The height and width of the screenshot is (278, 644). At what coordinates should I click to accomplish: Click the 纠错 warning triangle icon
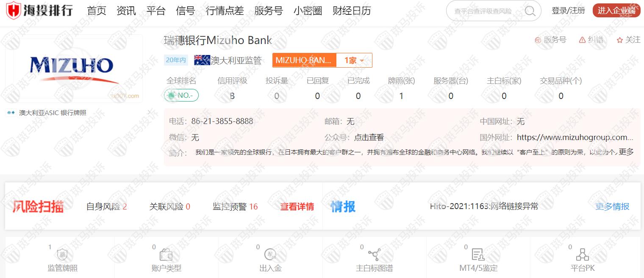(582, 40)
